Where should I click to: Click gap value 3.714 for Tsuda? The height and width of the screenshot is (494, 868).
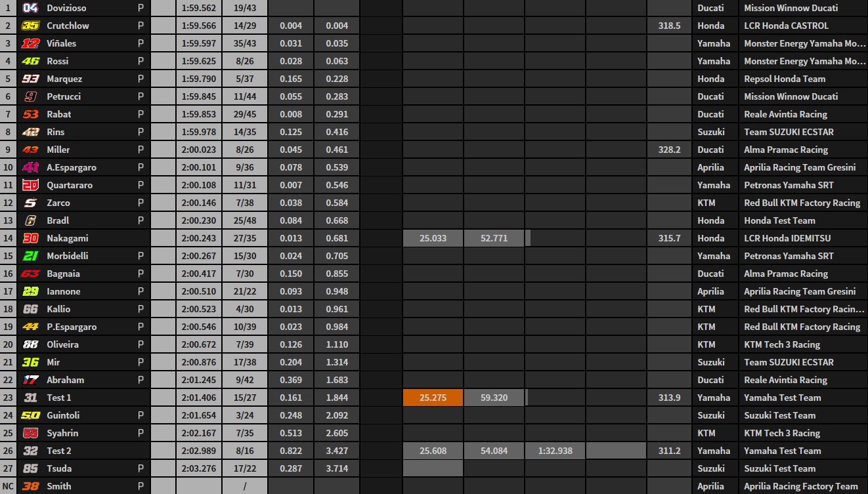(x=336, y=468)
